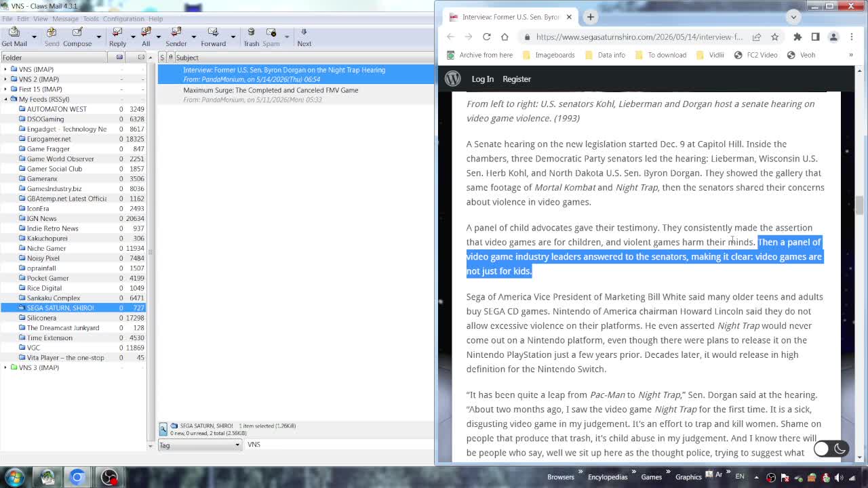Image resolution: width=868 pixels, height=488 pixels.
Task: Open the Configuration menu
Action: point(123,19)
